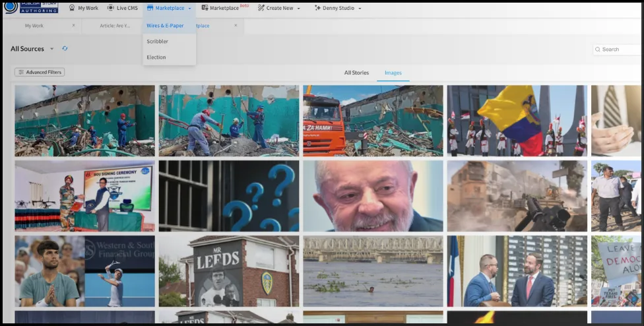Image resolution: width=644 pixels, height=326 pixels.
Task: Open first demolition site workers thumbnail
Action: pos(84,121)
